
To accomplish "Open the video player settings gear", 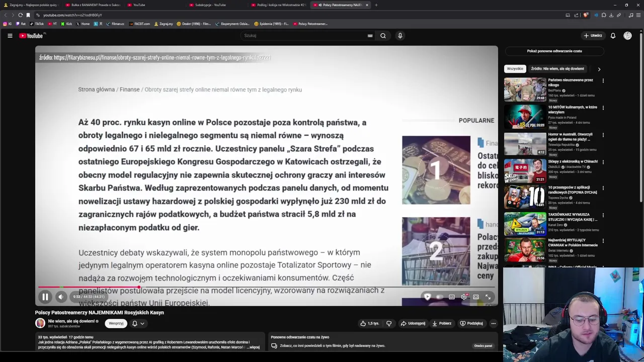I will tap(464, 297).
